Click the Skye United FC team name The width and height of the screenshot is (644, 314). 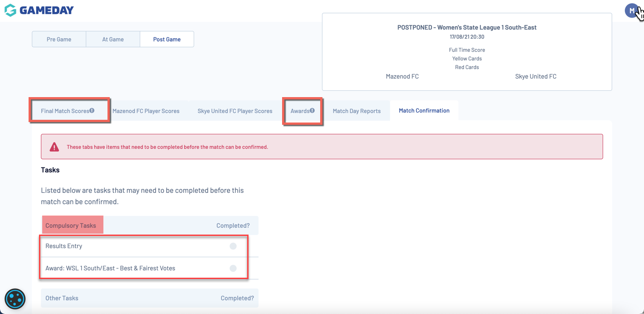[536, 76]
